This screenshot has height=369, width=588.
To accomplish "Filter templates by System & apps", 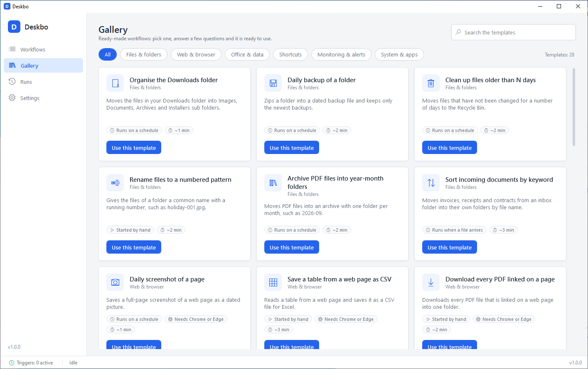I will 399,54.
